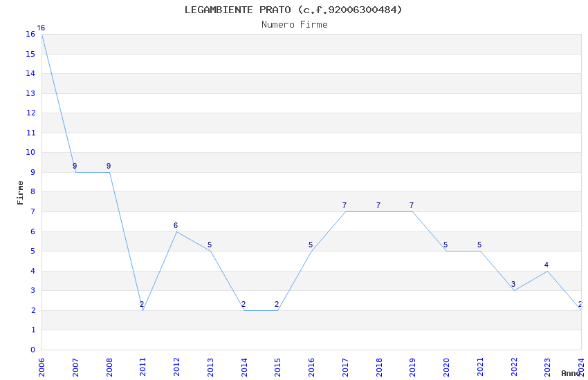Click the data point value 2 for 2015
Image resolution: width=588 pixels, height=380 pixels.
tap(277, 304)
